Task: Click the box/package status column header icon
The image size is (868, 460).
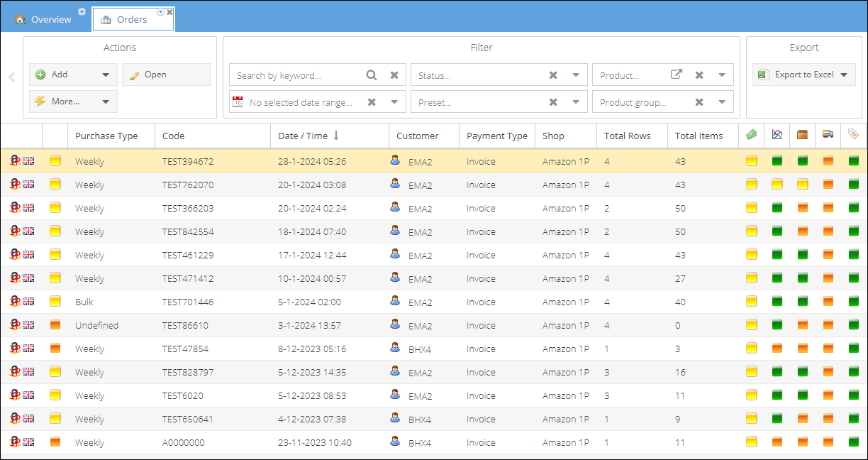Action: [x=802, y=134]
